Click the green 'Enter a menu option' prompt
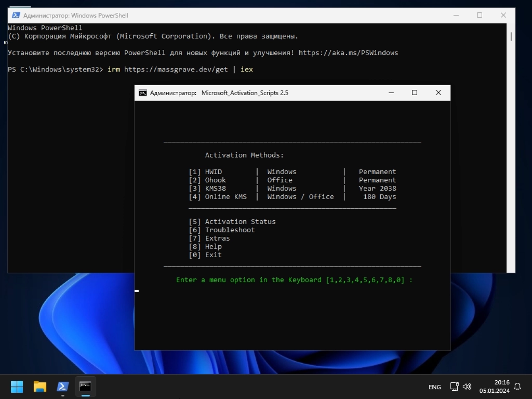 tap(294, 280)
